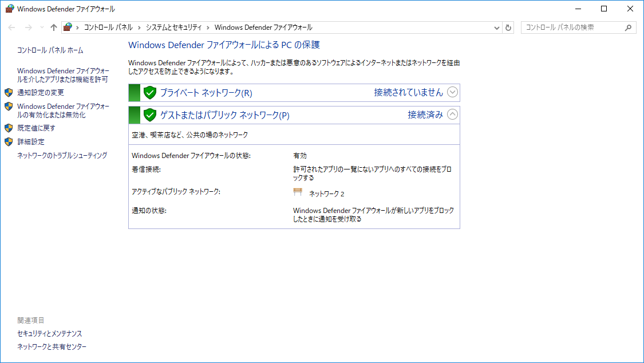Select システムとセキュリティ in the breadcrumb
Viewport: 644px width, 363px height.
pos(173,27)
